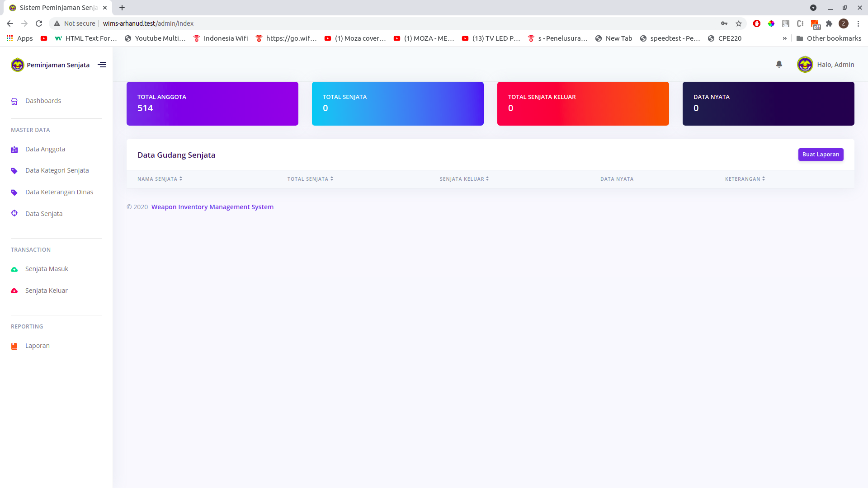Image resolution: width=868 pixels, height=488 pixels.
Task: Click the Dashboards house icon
Action: tap(14, 101)
